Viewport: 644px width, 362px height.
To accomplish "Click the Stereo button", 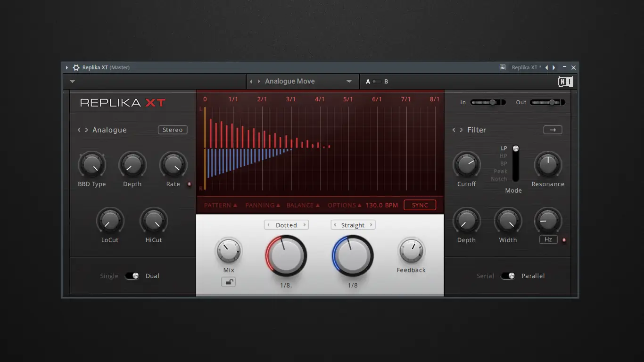I will click(173, 130).
